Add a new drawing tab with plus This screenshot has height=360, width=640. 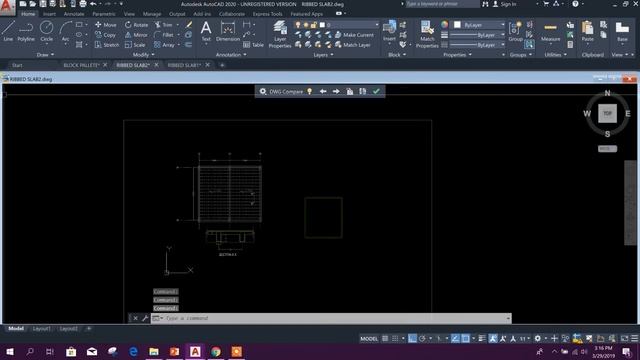(x=222, y=65)
